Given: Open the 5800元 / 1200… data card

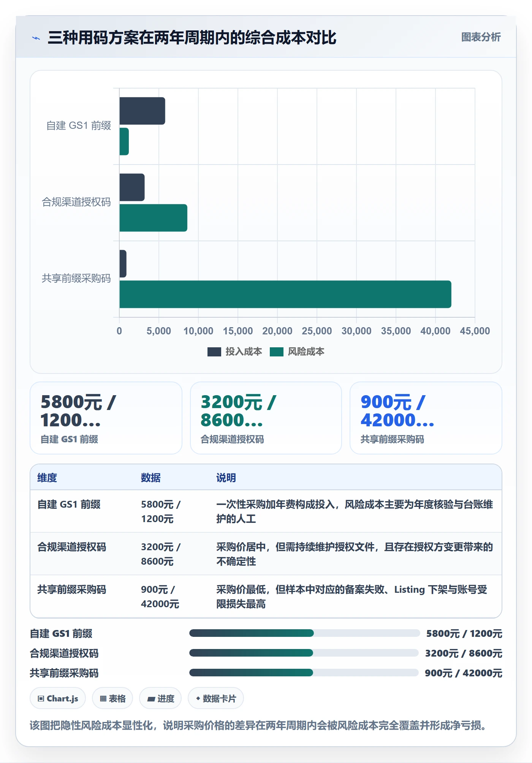Looking at the screenshot, I should point(106,418).
